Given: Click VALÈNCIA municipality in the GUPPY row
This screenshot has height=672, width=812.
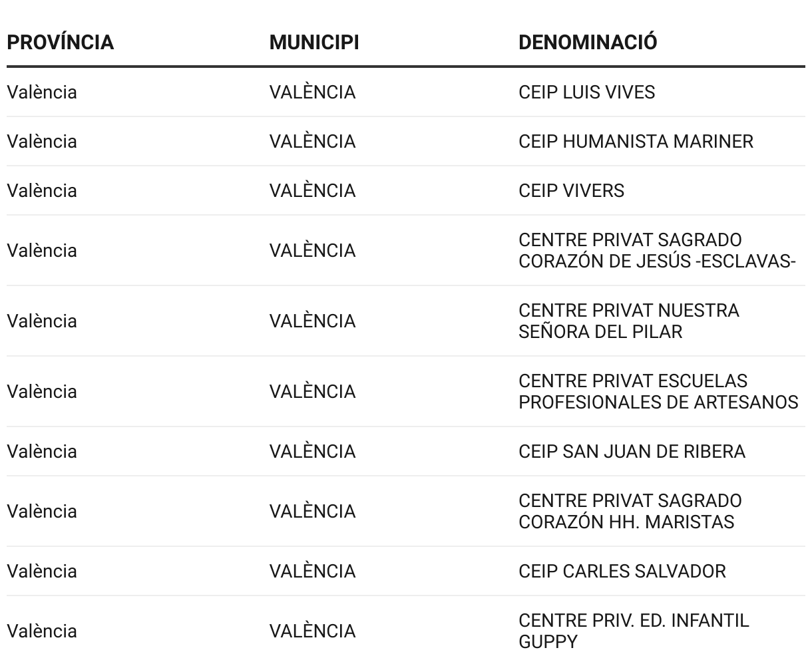Looking at the screenshot, I should pyautogui.click(x=312, y=631).
